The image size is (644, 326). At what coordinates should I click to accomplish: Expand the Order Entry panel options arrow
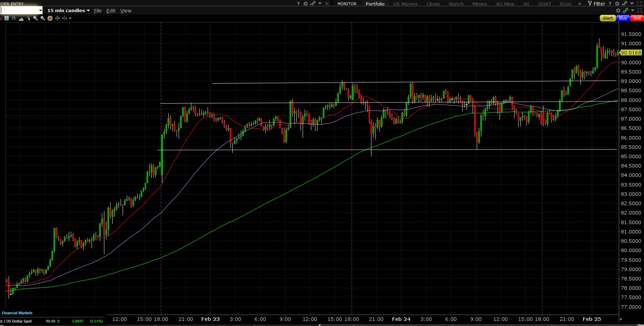tap(320, 3)
